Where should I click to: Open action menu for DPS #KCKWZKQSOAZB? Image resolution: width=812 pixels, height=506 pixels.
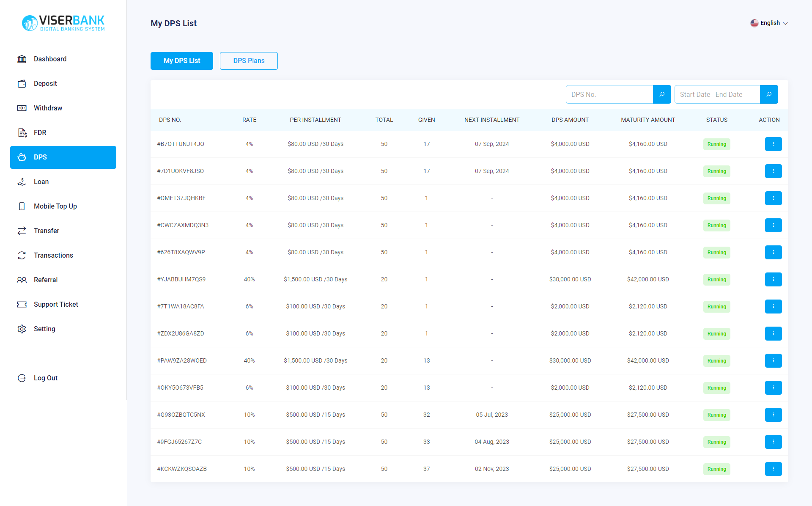coord(773,469)
